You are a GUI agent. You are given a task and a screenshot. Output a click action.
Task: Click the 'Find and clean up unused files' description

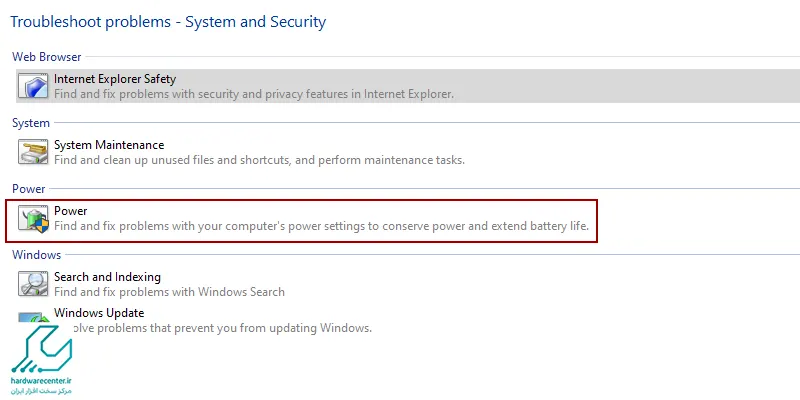[x=259, y=160]
